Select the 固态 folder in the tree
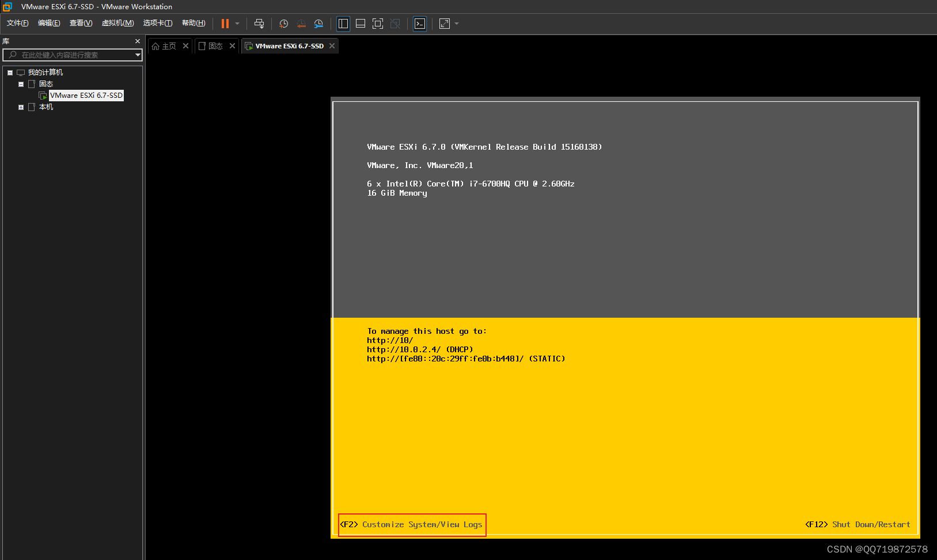Screen dimensions: 937x560 (x=46, y=84)
